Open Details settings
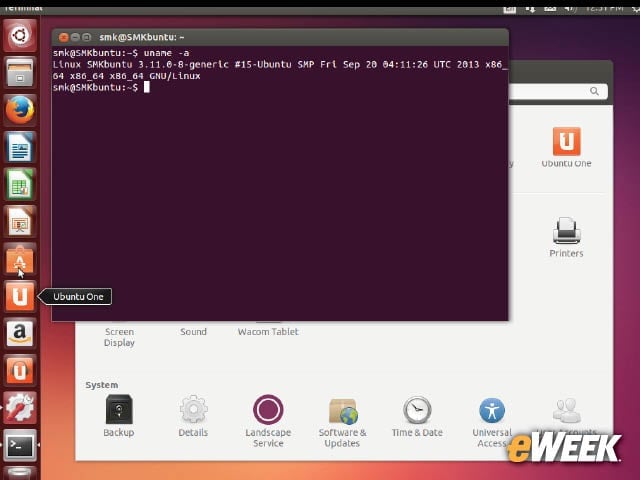640x480 pixels. (x=193, y=416)
